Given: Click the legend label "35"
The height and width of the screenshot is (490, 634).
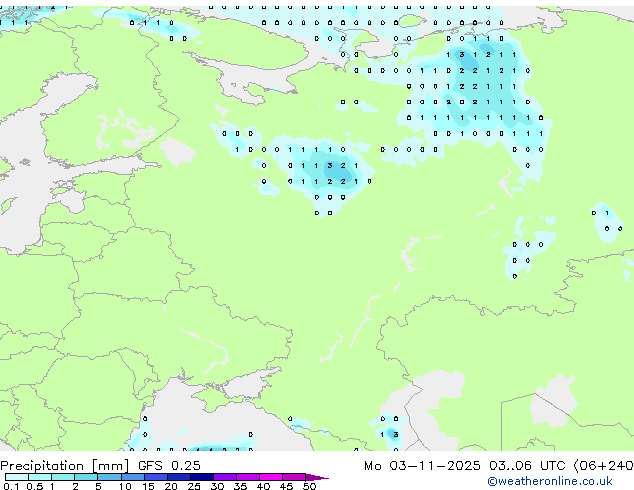Looking at the screenshot, I should 240,486.
